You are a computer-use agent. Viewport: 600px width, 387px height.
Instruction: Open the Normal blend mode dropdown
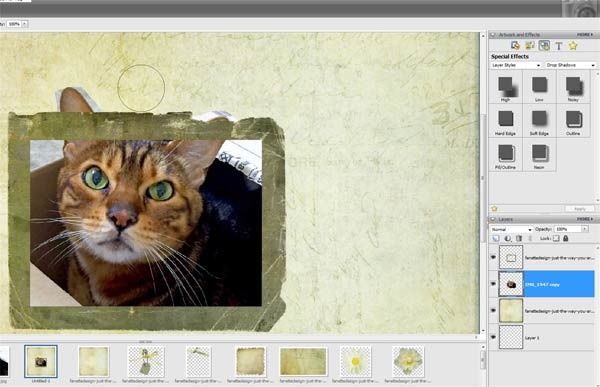[x=512, y=229]
